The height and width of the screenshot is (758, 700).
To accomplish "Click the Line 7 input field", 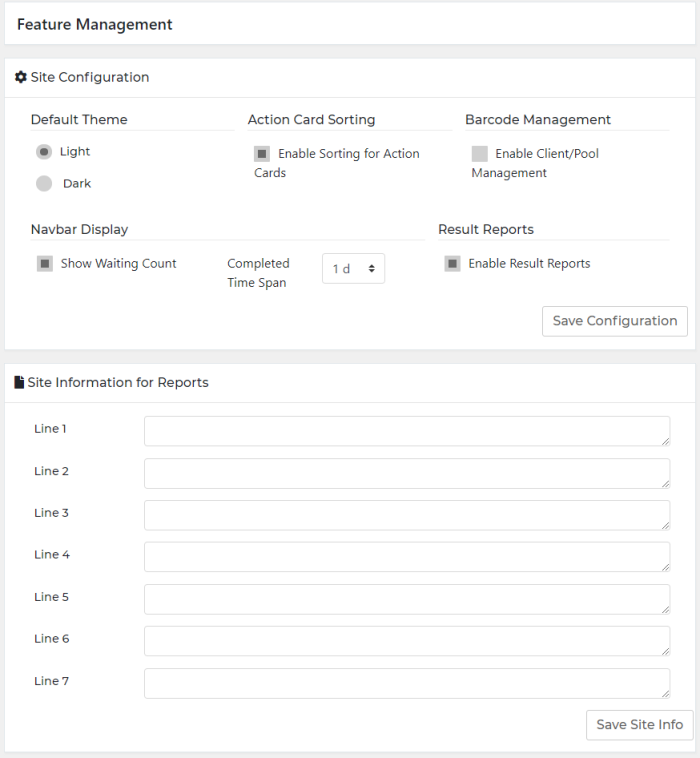I will pyautogui.click(x=406, y=683).
